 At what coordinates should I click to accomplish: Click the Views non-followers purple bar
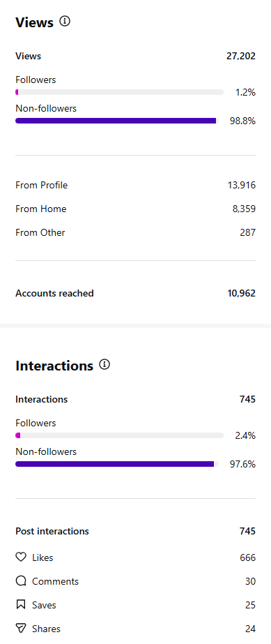[x=117, y=121]
